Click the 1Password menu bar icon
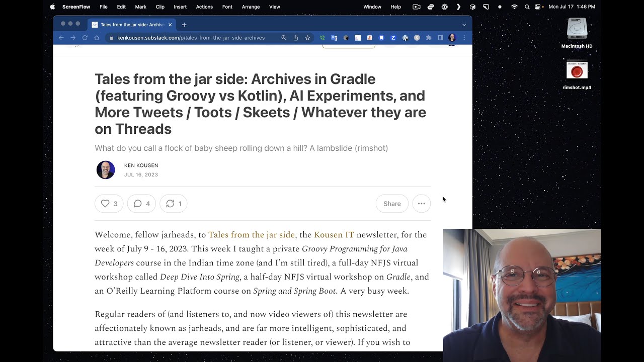 [445, 7]
